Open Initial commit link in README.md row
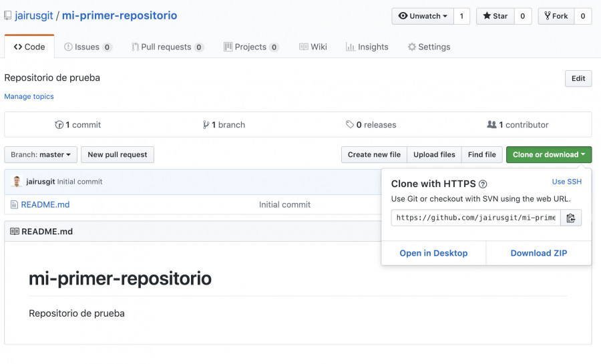 (284, 204)
